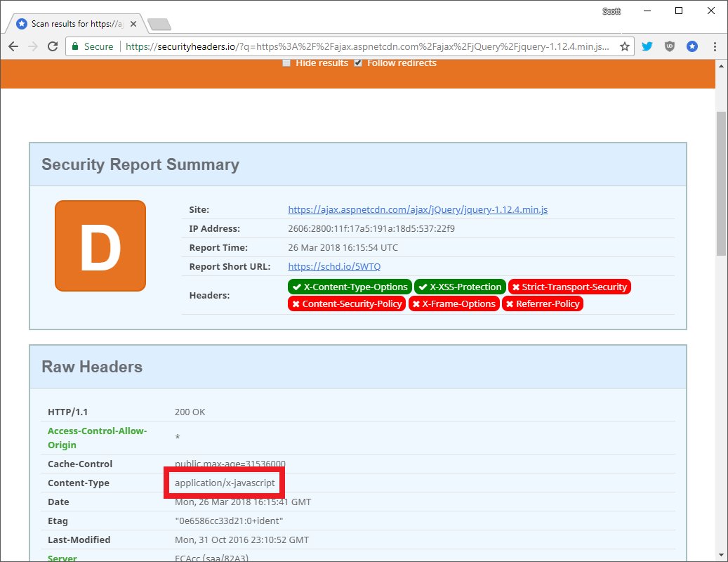This screenshot has width=728, height=562.
Task: Click the Strict-Transport-Security header badge
Action: pyautogui.click(x=569, y=287)
